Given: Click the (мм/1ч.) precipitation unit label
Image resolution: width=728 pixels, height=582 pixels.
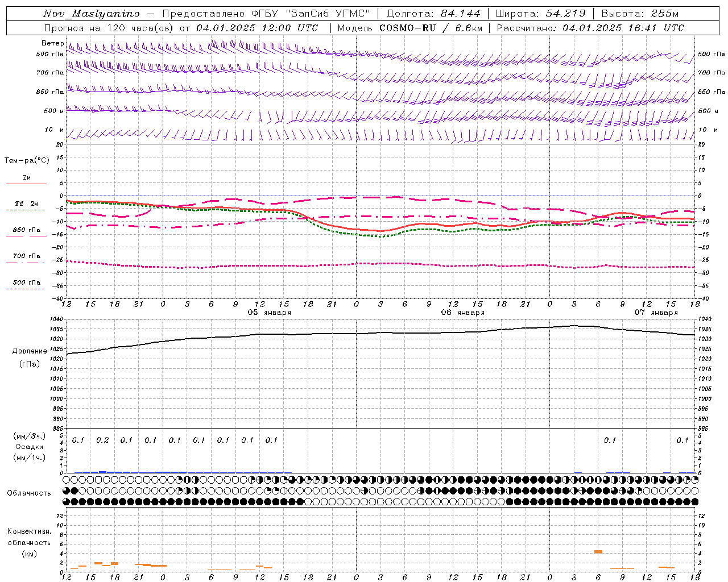Looking at the screenshot, I should coord(29,458).
